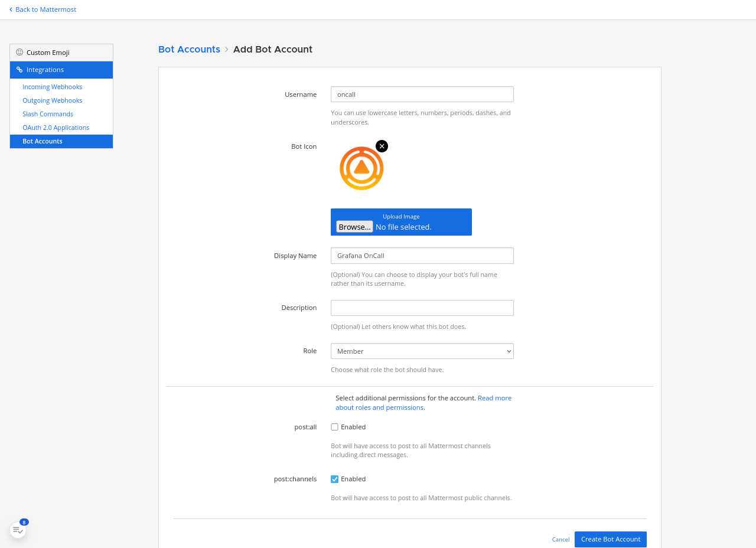Viewport: 756px width, 548px height.
Task: Click the back chevron to return to Mattermost
Action: pyautogui.click(x=10, y=9)
